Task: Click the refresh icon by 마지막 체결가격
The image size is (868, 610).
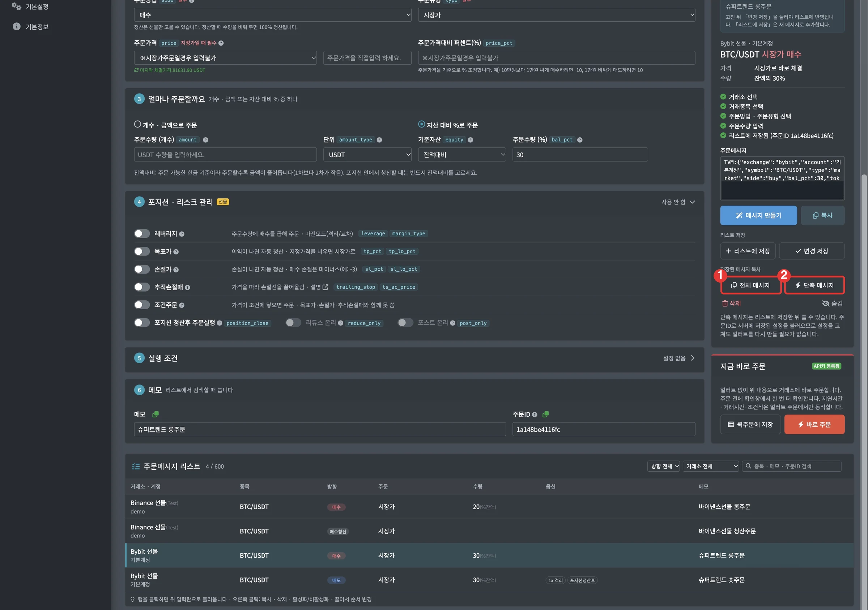Action: [136, 70]
